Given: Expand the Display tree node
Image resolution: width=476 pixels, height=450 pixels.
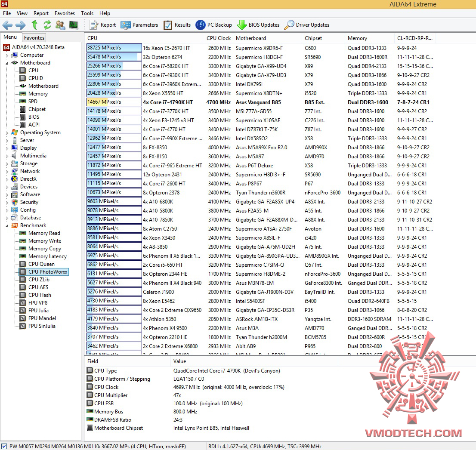Looking at the screenshot, I should coord(7,148).
